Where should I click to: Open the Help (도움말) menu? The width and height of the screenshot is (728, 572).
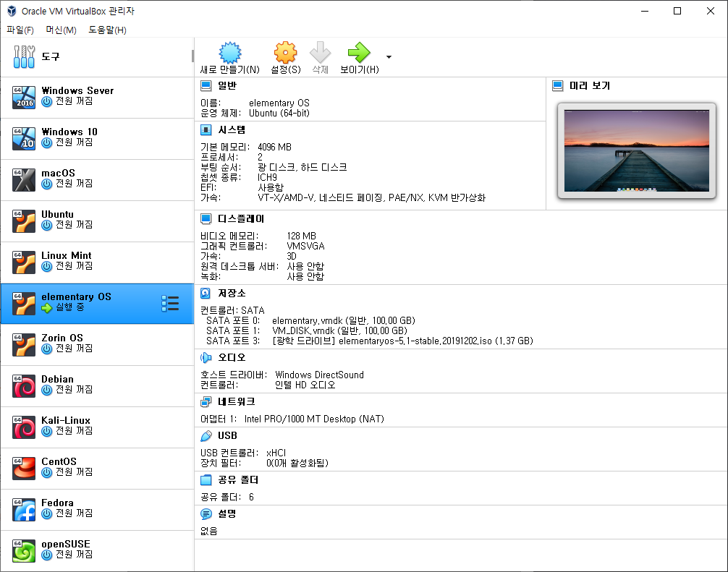pos(107,30)
